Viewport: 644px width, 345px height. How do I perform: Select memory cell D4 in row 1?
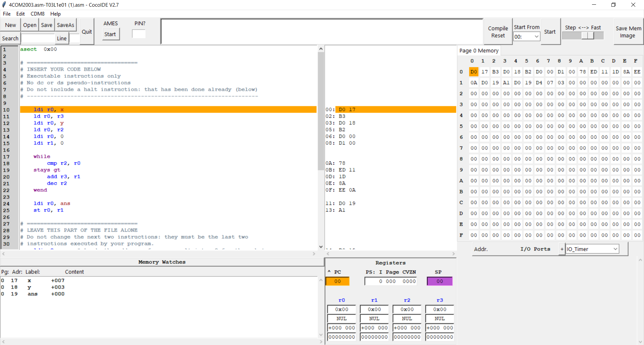point(539,82)
